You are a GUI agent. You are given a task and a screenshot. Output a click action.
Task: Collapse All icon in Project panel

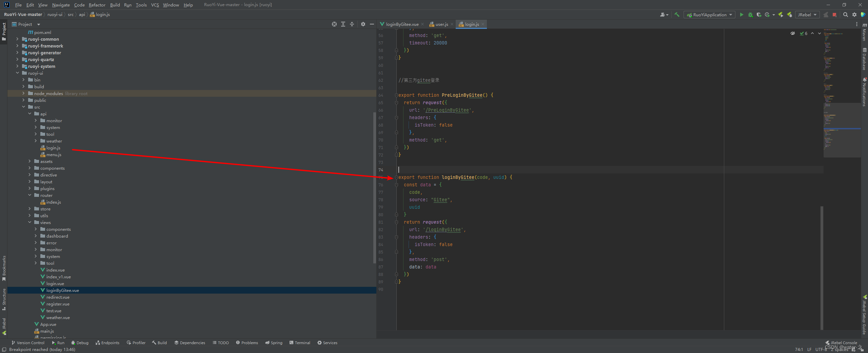pos(352,24)
